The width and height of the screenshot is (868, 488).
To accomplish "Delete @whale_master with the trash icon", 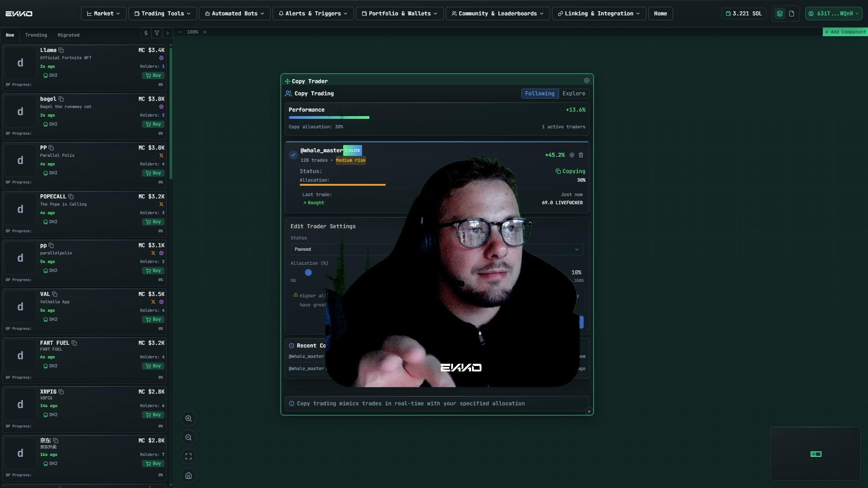I will click(x=581, y=155).
